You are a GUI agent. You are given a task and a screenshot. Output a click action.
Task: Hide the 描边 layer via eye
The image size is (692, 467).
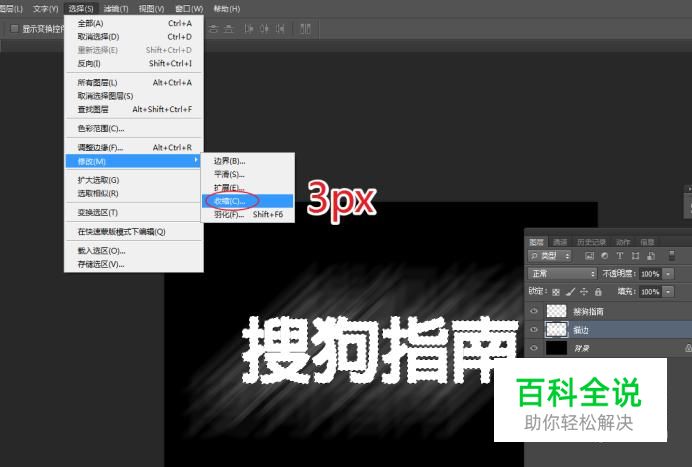(x=534, y=330)
